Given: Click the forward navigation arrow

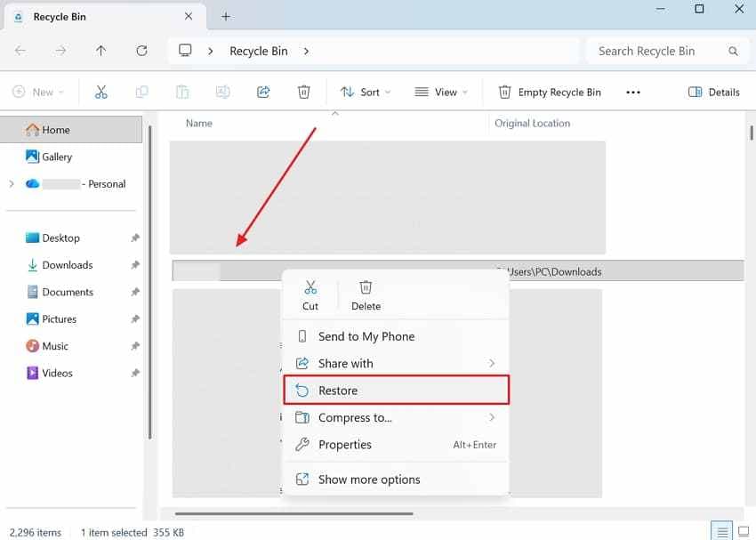Looking at the screenshot, I should pyautogui.click(x=60, y=51).
